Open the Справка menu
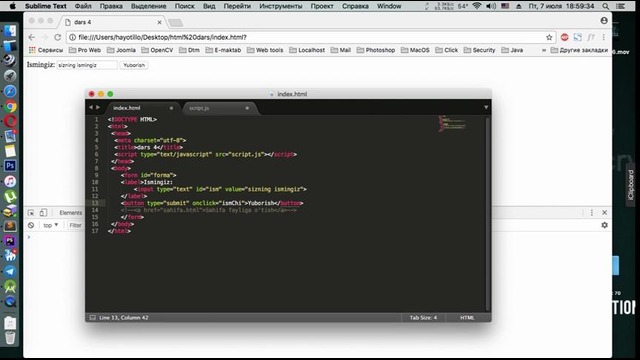Screen dimensions: 640x360 point(355,6)
